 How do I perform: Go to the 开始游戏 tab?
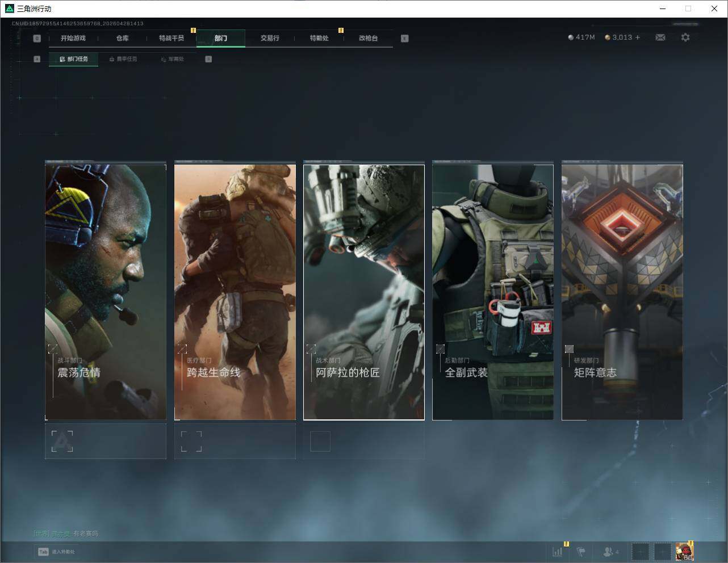click(x=73, y=38)
